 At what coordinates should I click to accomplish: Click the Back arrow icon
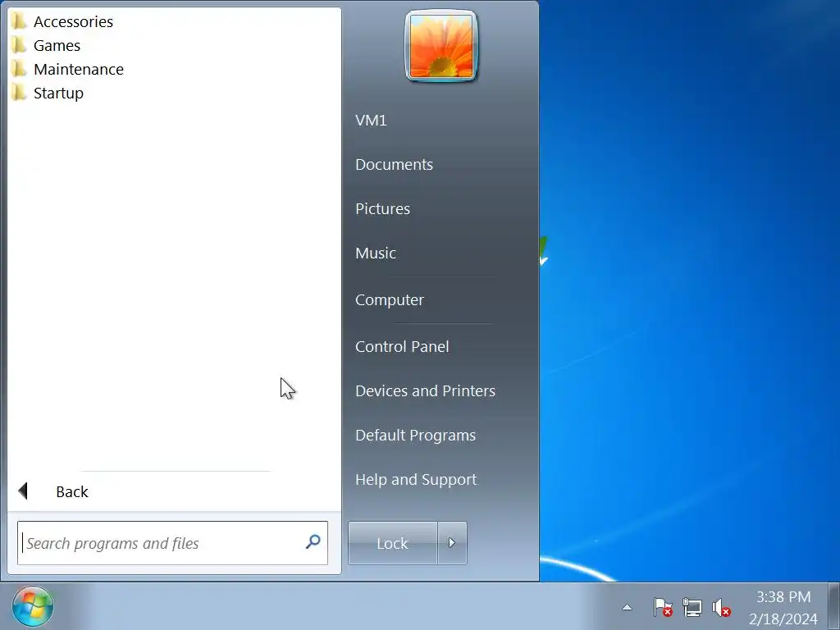pos(23,491)
